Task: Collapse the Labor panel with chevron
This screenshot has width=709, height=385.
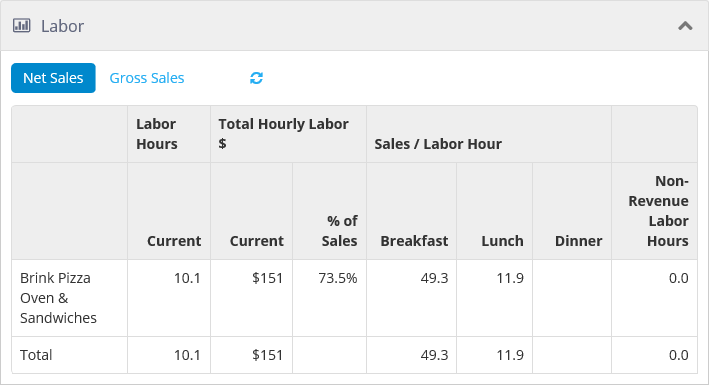Action: point(685,26)
